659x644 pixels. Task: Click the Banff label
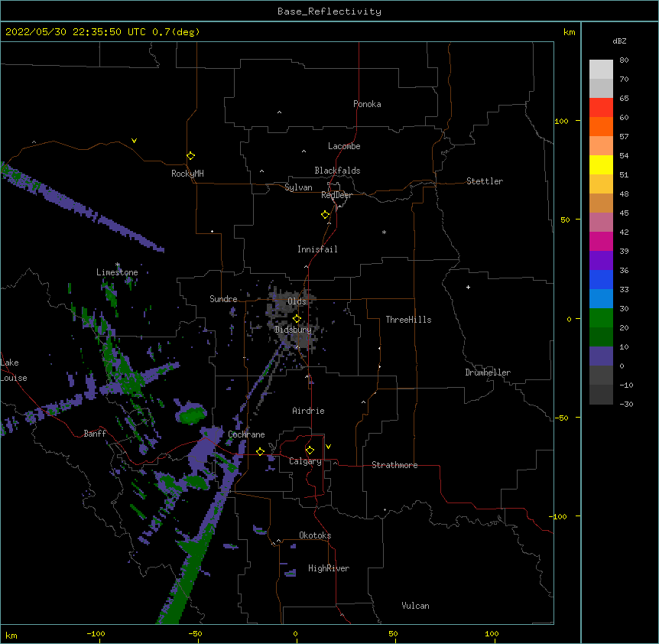tap(95, 434)
